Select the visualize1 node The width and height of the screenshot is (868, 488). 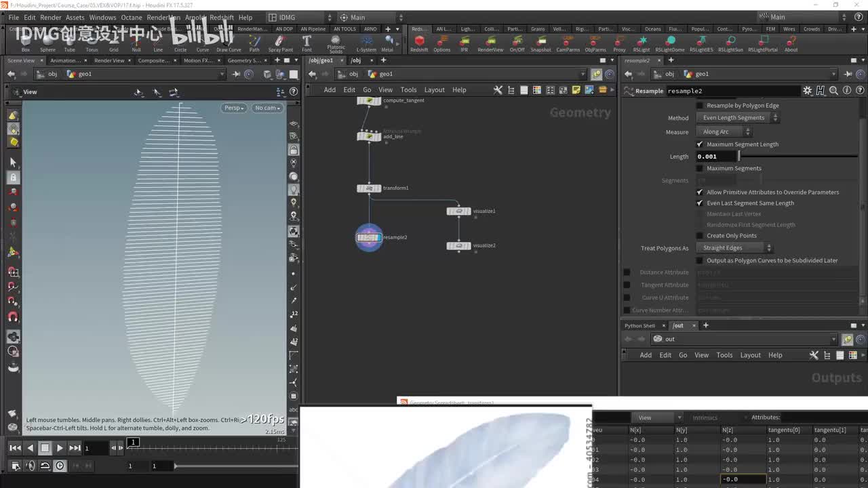coord(458,211)
